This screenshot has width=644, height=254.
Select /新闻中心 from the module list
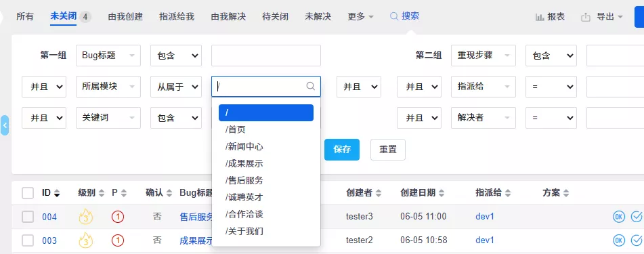[x=244, y=147]
